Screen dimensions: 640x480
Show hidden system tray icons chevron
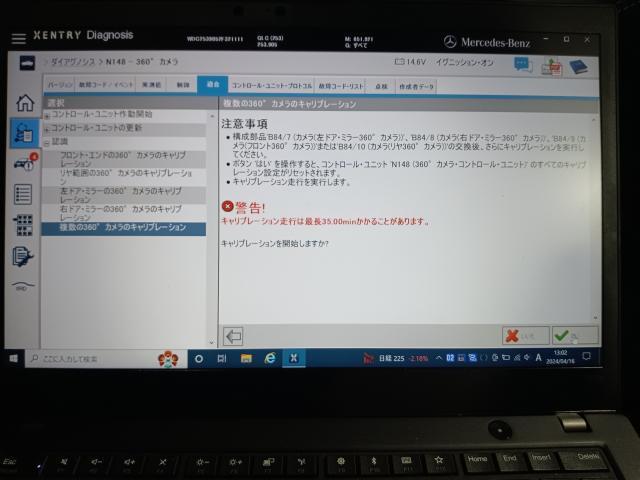point(438,358)
